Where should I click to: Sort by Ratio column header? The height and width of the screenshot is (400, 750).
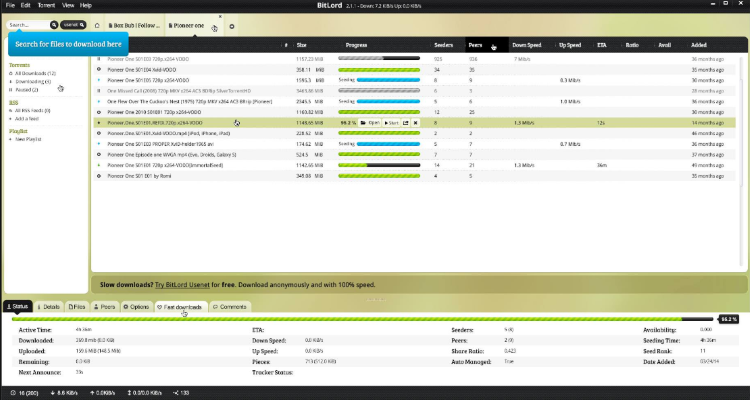632,45
